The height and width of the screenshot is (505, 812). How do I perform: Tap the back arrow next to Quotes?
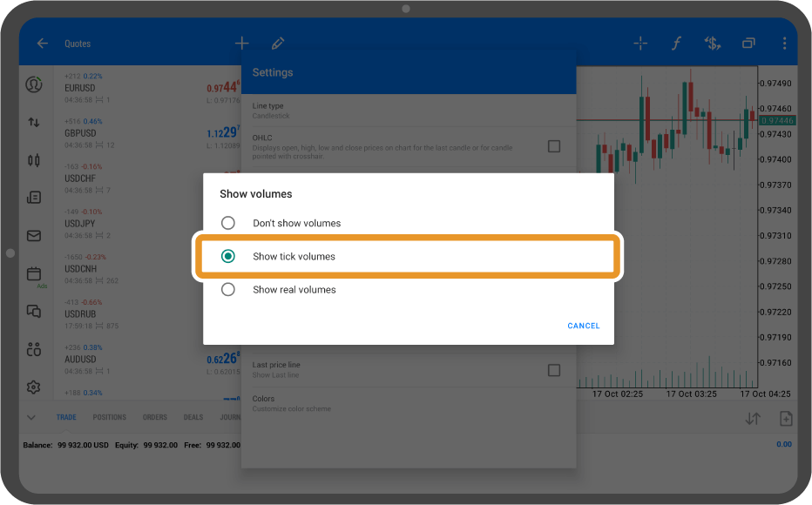[x=43, y=44]
